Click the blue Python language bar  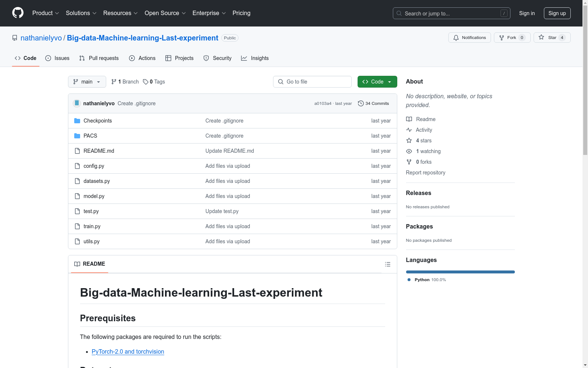click(x=460, y=272)
